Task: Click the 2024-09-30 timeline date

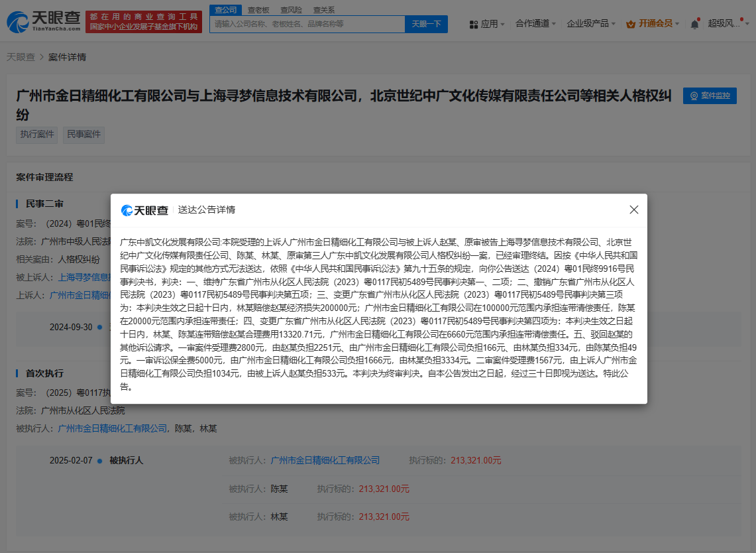Action: pyautogui.click(x=71, y=327)
